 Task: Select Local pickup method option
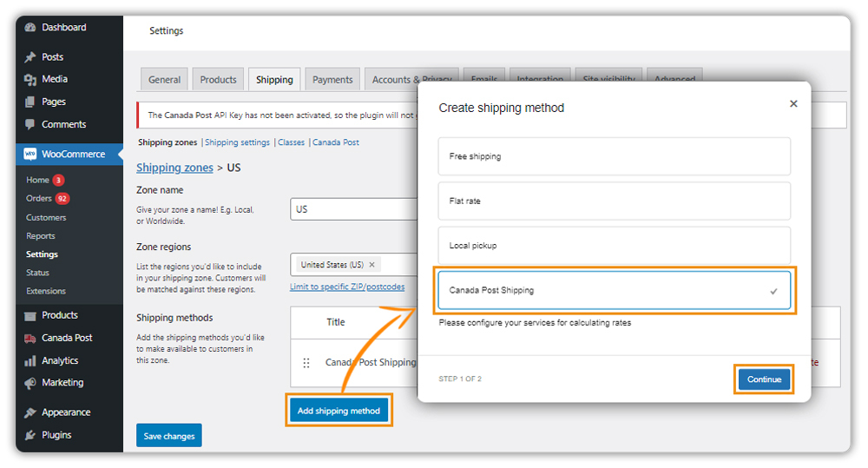coord(614,246)
